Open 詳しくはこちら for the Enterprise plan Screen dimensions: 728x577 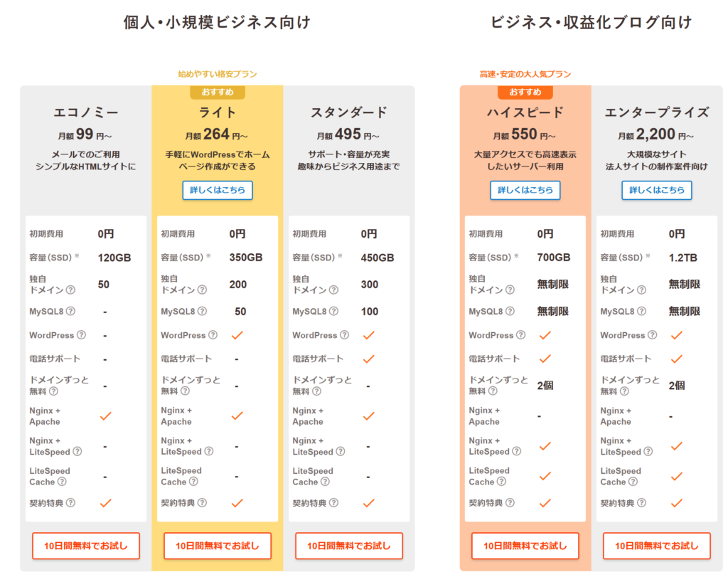point(657,190)
